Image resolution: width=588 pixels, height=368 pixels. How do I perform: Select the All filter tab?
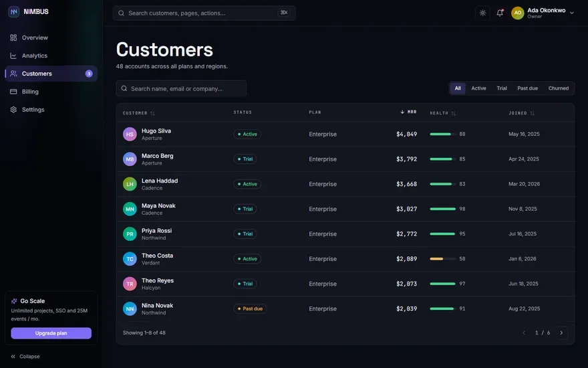pyautogui.click(x=458, y=88)
